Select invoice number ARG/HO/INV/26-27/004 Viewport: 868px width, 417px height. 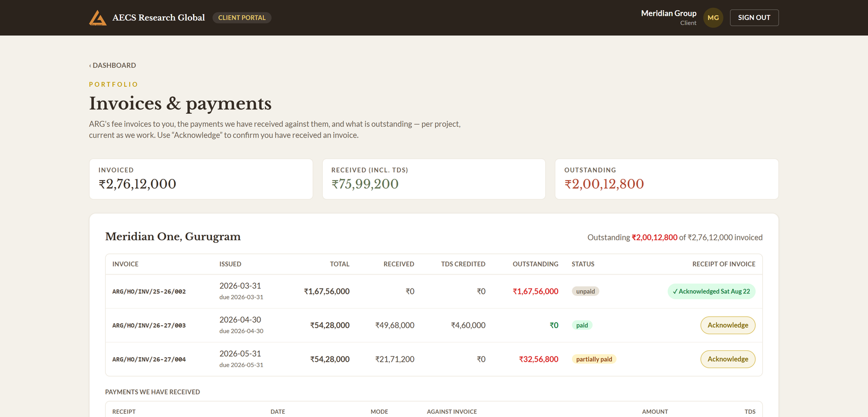pyautogui.click(x=149, y=360)
